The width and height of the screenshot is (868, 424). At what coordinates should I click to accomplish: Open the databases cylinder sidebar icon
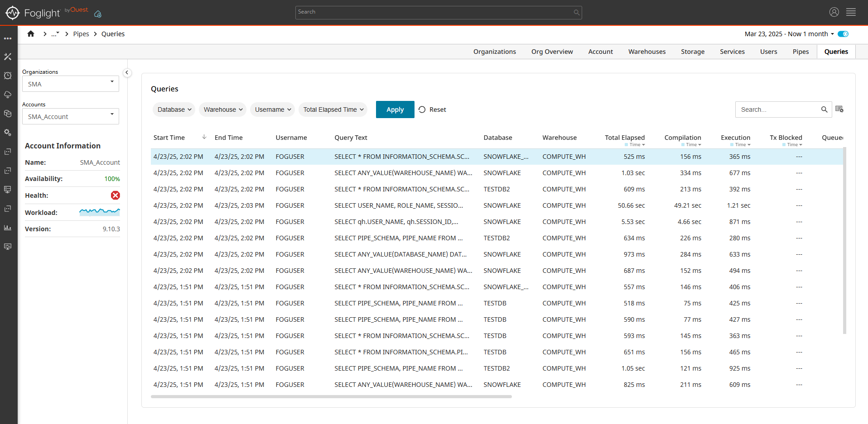tap(8, 114)
